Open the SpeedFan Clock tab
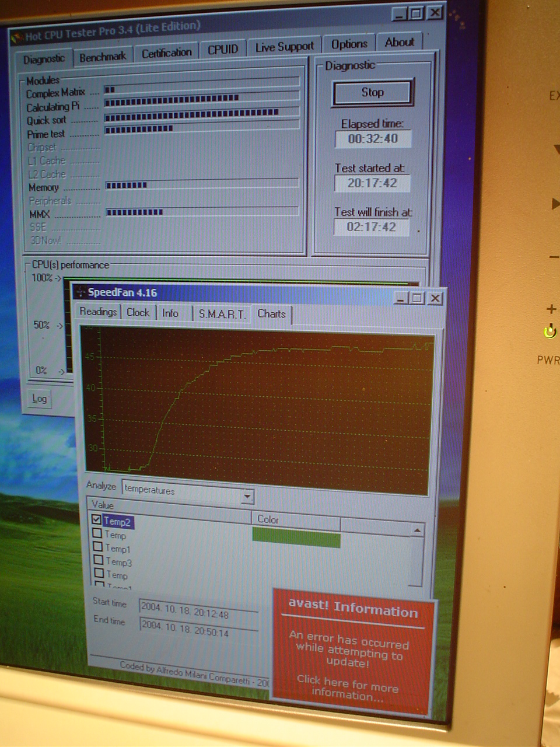This screenshot has width=560, height=747. [x=138, y=312]
